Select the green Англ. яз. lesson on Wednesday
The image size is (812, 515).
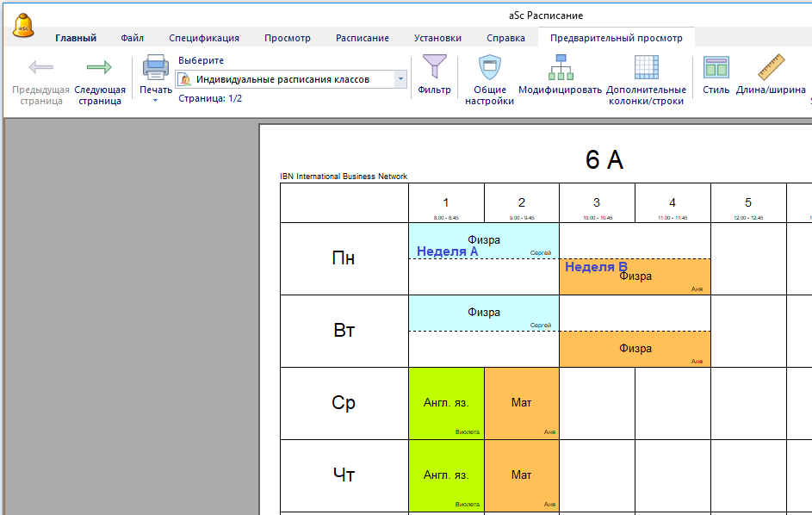[446, 403]
